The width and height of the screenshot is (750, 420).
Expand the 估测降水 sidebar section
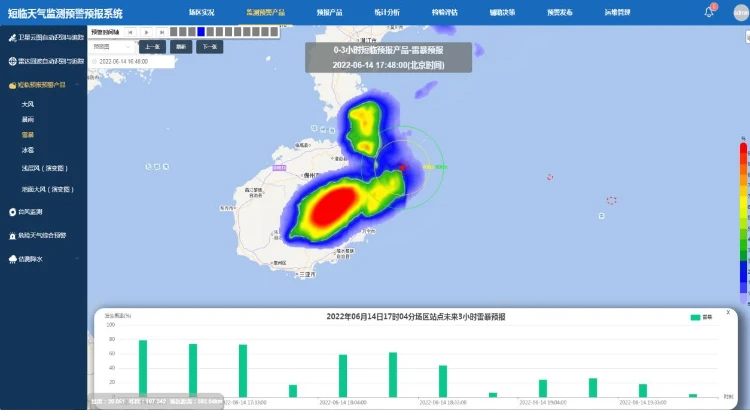[78, 258]
